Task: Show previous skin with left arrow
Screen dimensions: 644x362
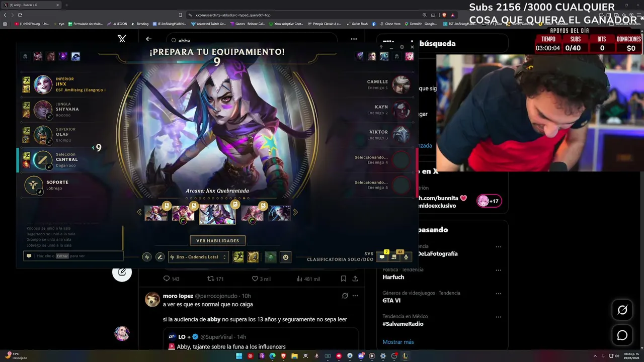Action: (x=139, y=212)
